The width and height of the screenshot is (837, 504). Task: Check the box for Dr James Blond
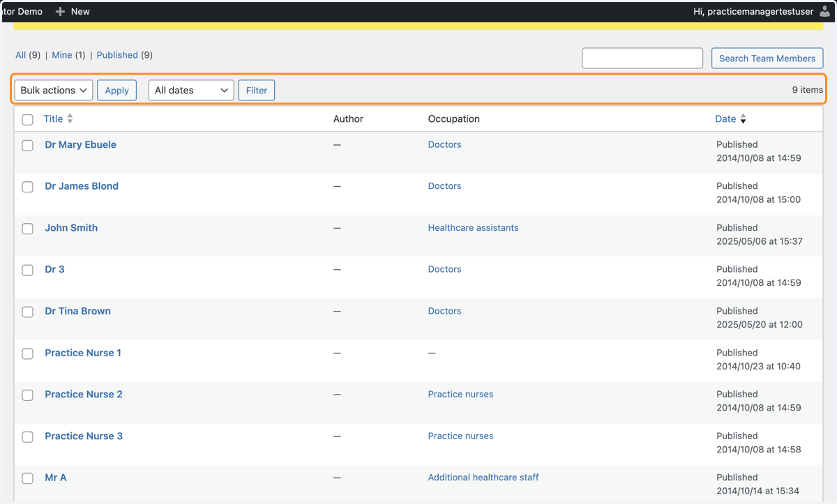click(28, 187)
